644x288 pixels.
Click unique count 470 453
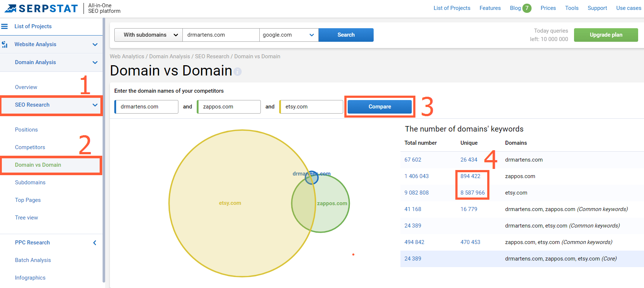coord(470,242)
